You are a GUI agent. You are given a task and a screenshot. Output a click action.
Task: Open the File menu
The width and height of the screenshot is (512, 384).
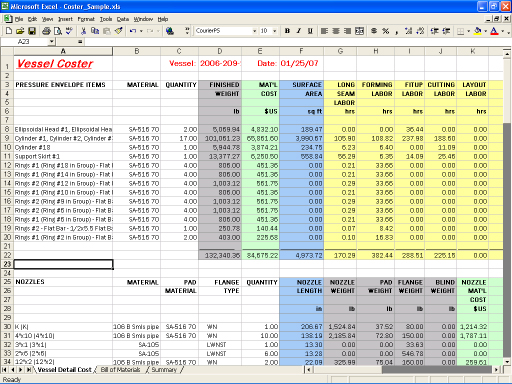click(19, 19)
